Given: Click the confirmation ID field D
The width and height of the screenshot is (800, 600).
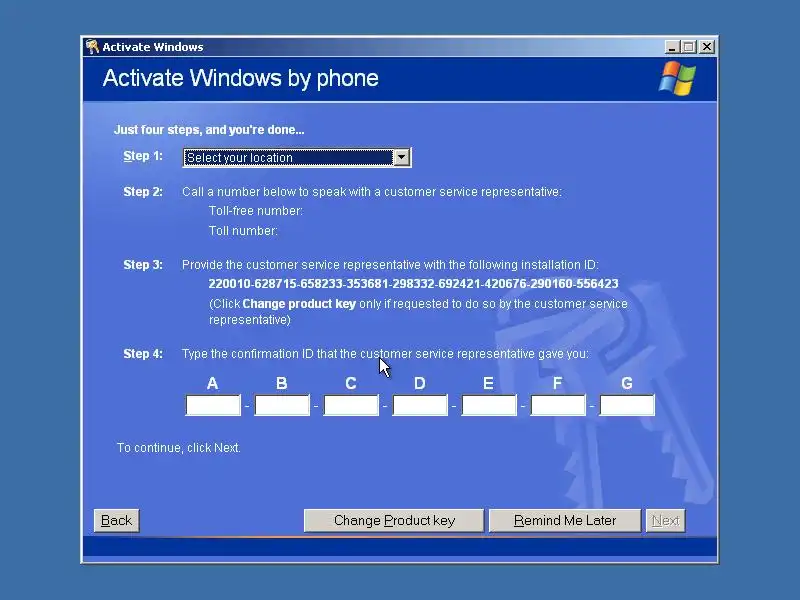Looking at the screenshot, I should (x=420, y=405).
